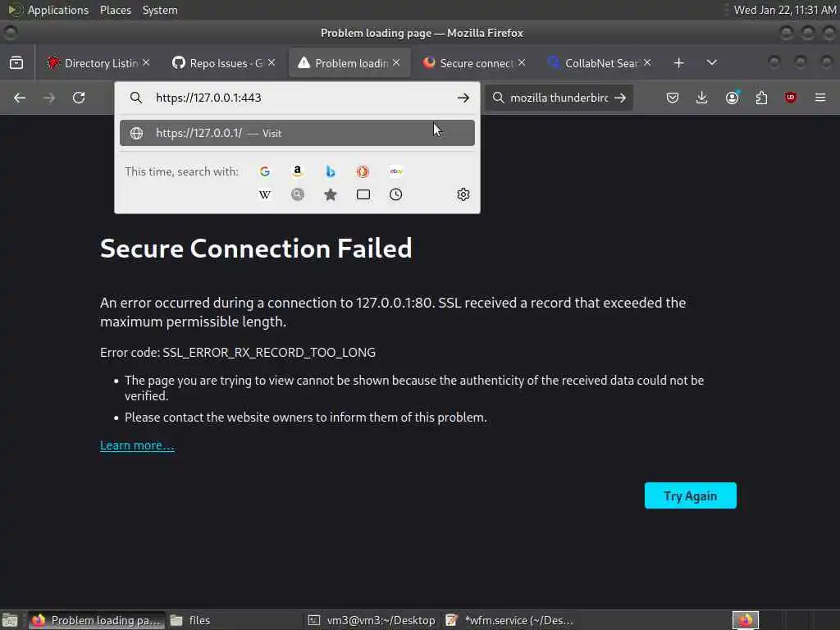Open the Learn more… link

tap(137, 445)
